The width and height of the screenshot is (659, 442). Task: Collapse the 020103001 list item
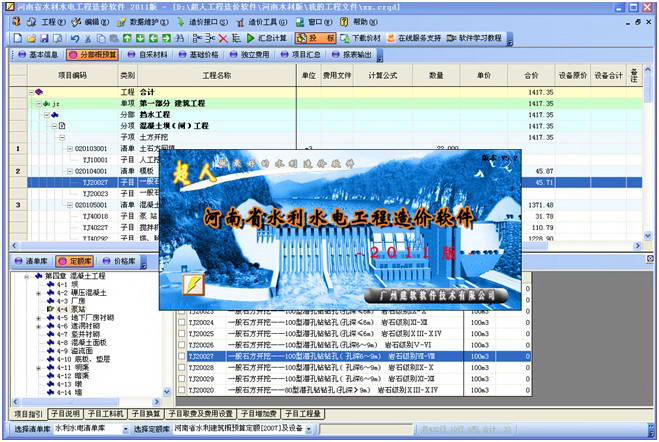point(70,149)
